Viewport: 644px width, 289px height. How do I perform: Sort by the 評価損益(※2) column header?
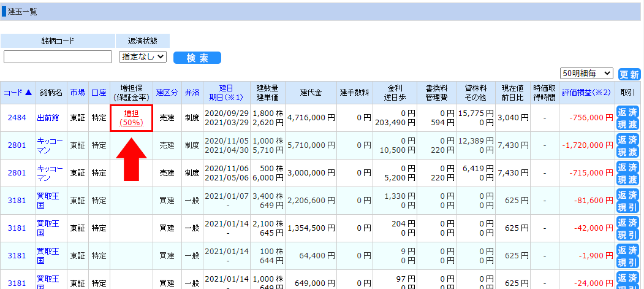click(x=586, y=93)
